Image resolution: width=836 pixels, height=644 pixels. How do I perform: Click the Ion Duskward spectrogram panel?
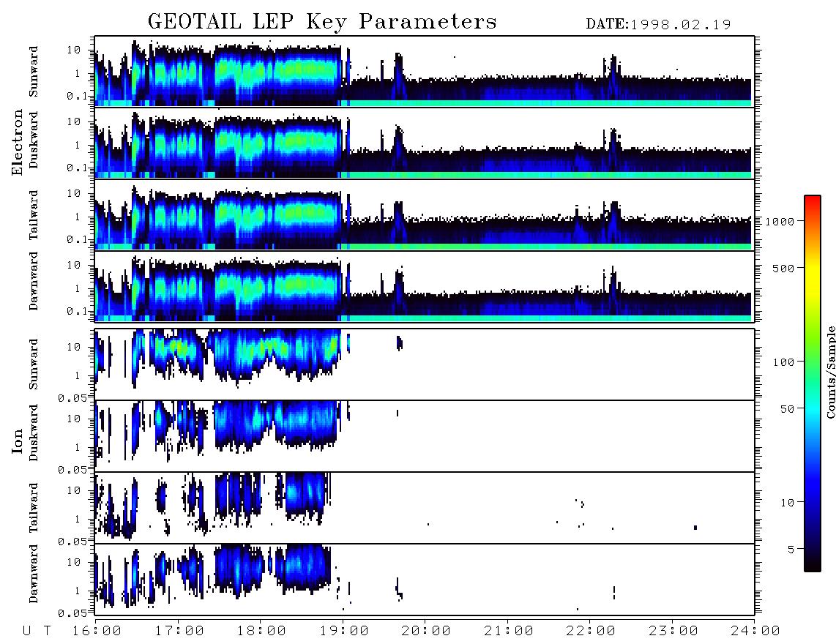pyautogui.click(x=425, y=436)
